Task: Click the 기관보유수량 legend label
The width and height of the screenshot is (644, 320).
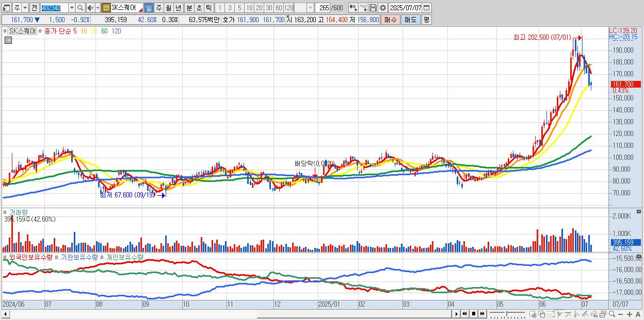Action: (79, 257)
